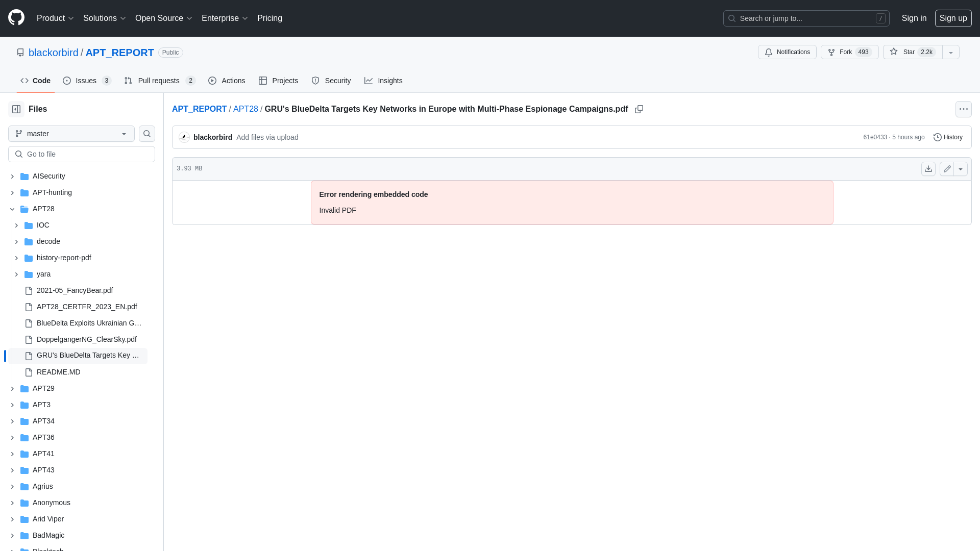Viewport: 980px width, 551px height.
Task: Open more file actions ellipsis menu
Action: tap(964, 109)
